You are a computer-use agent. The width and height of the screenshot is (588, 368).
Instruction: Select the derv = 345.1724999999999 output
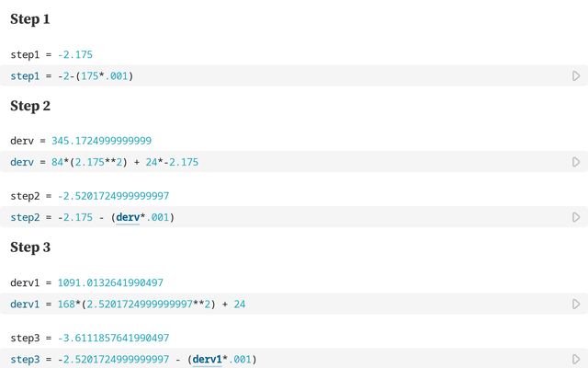point(81,142)
